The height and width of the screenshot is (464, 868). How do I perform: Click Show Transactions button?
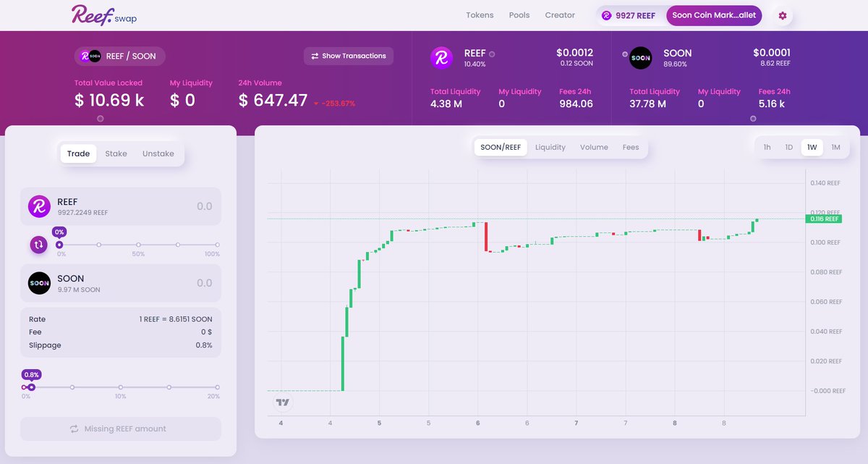(x=349, y=56)
